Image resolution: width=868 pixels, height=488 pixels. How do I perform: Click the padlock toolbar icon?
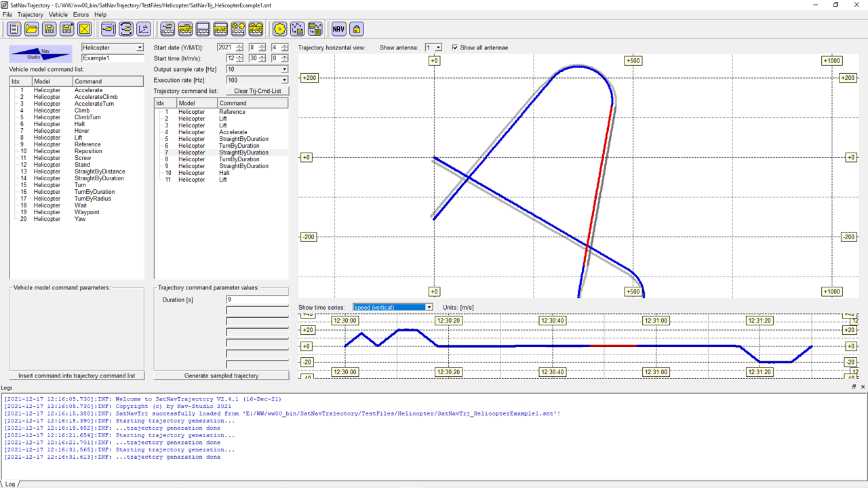tap(356, 28)
